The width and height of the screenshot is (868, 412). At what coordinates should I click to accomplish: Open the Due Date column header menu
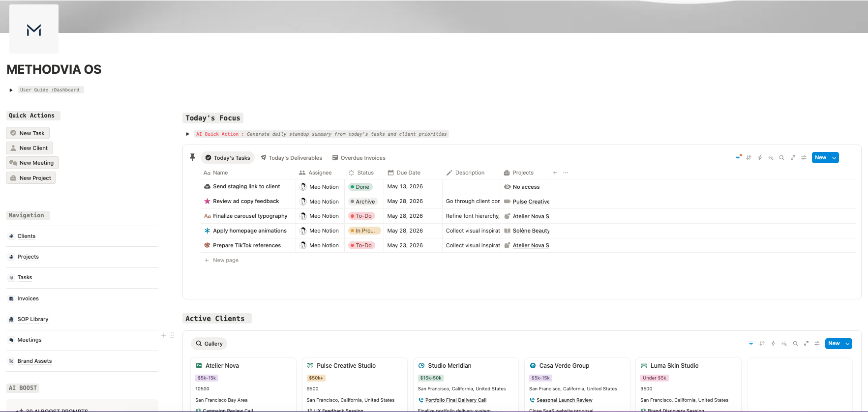point(404,173)
